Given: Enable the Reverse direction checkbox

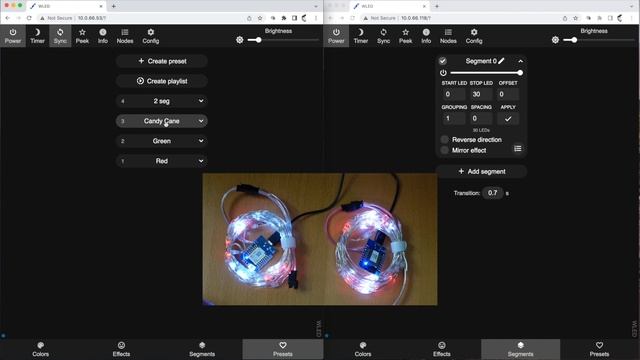Looking at the screenshot, I should click(444, 140).
